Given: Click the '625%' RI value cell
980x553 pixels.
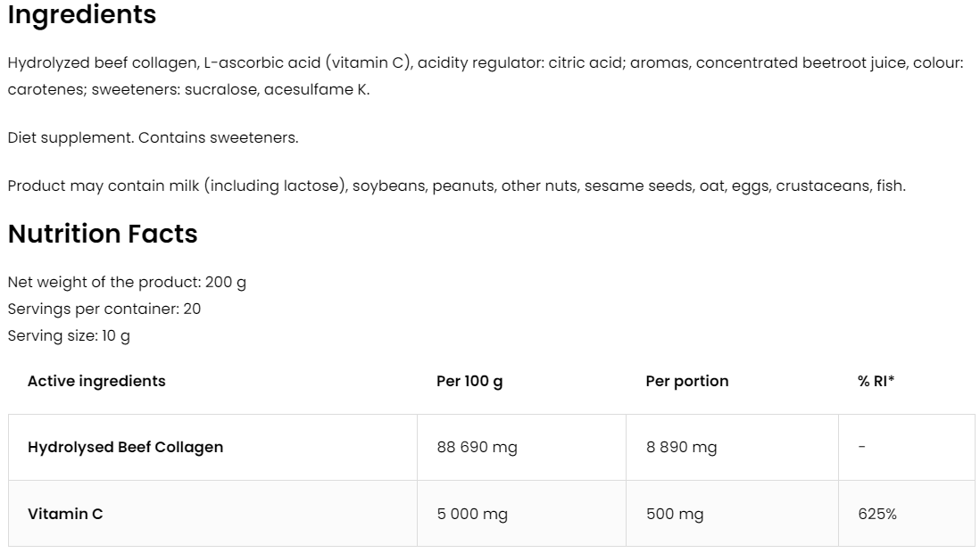Looking at the screenshot, I should pyautogui.click(x=877, y=514).
